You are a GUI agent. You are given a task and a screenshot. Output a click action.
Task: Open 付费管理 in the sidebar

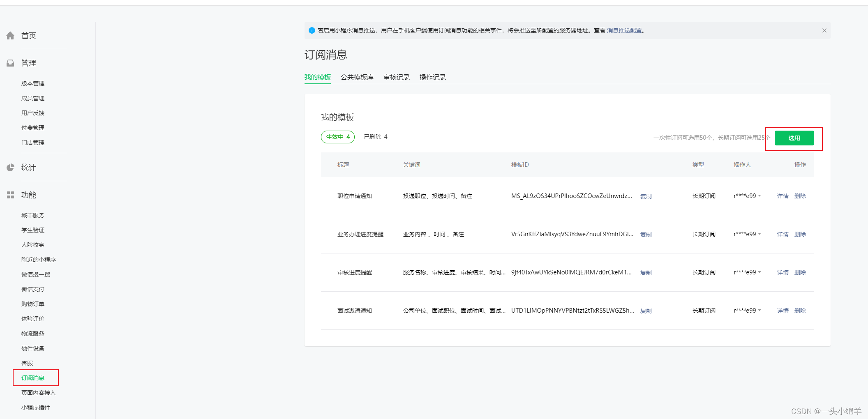(33, 128)
